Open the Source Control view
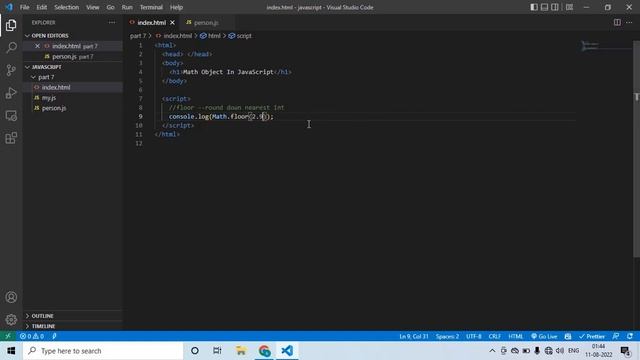 (11, 70)
